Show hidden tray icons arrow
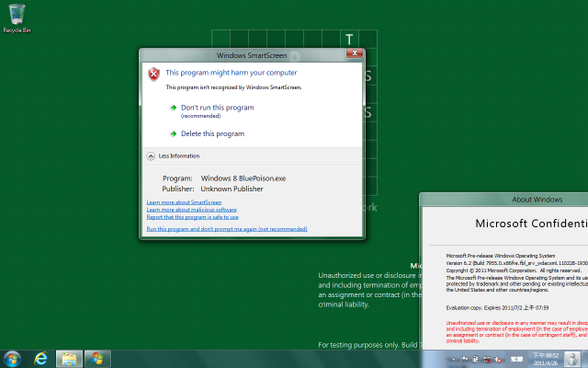588x368 pixels. point(453,360)
